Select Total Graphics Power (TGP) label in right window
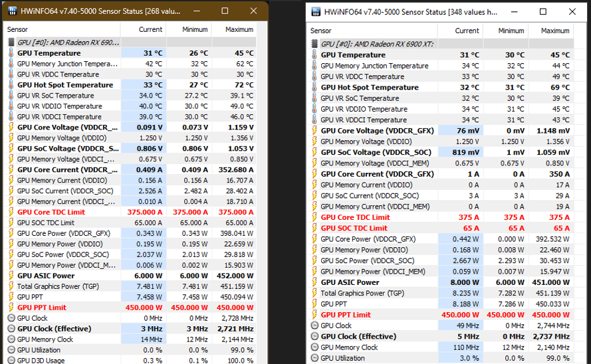Image resolution: width=591 pixels, height=364 pixels. pos(362,293)
